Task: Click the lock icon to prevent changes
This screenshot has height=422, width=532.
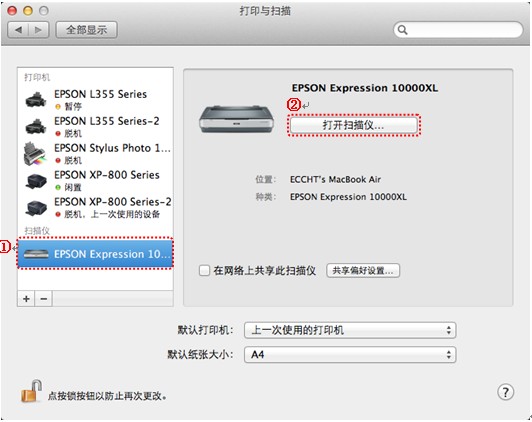Action: (x=32, y=391)
